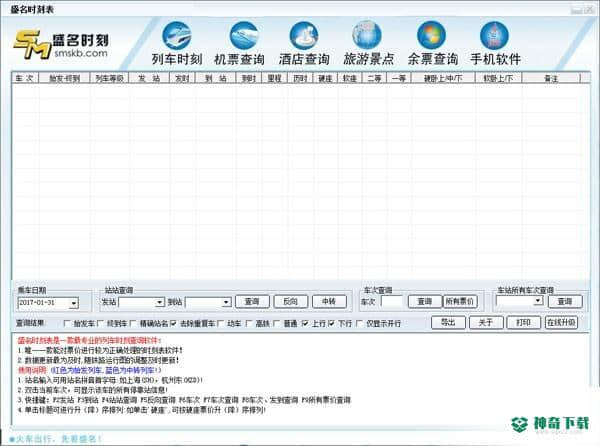
Task: Click 查询 button in 车次查询 group
Action: [x=425, y=301]
